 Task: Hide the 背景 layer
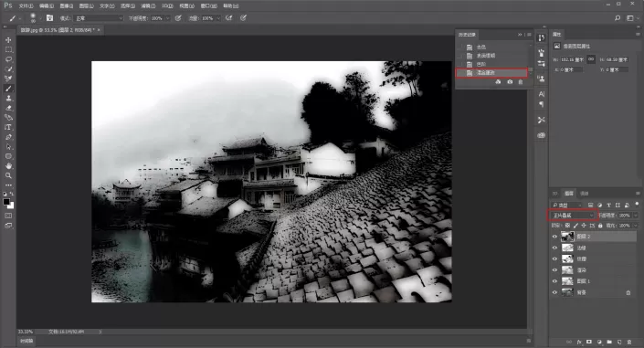(x=554, y=292)
